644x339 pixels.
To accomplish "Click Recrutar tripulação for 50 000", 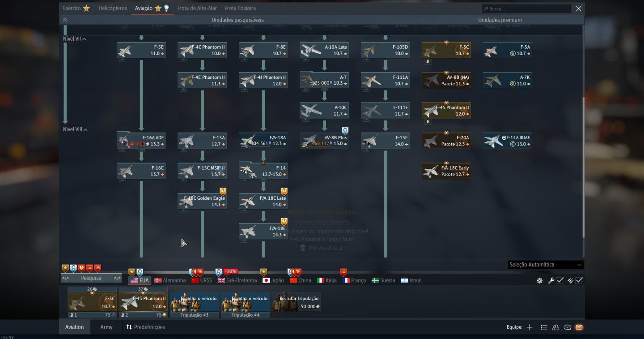I will [296, 302].
